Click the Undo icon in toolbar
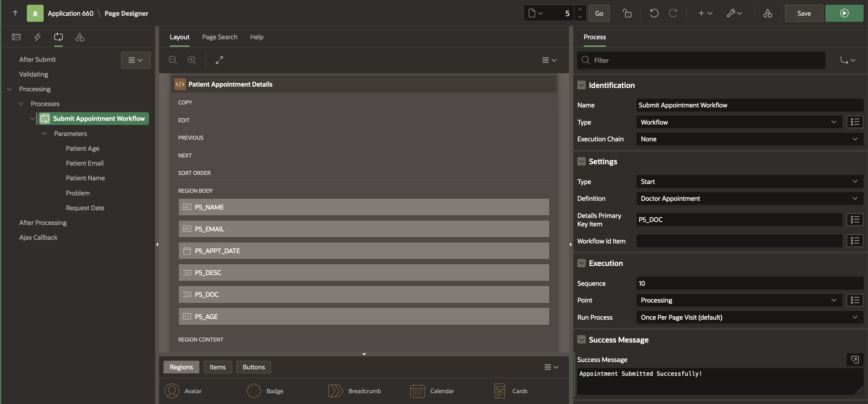Image resolution: width=868 pixels, height=404 pixels. coord(654,13)
